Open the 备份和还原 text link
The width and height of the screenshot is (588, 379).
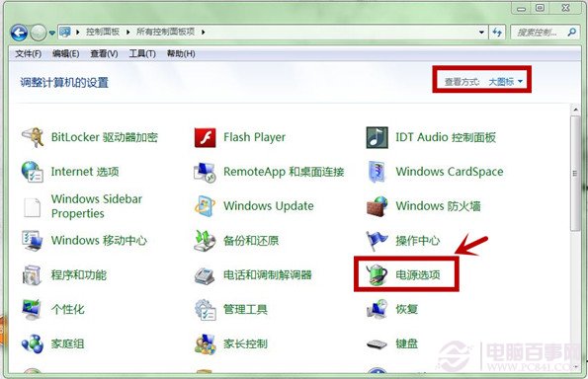pyautogui.click(x=251, y=241)
